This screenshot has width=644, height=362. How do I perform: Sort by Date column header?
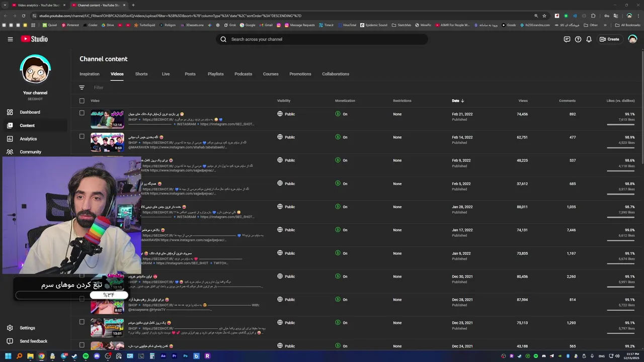pyautogui.click(x=458, y=101)
